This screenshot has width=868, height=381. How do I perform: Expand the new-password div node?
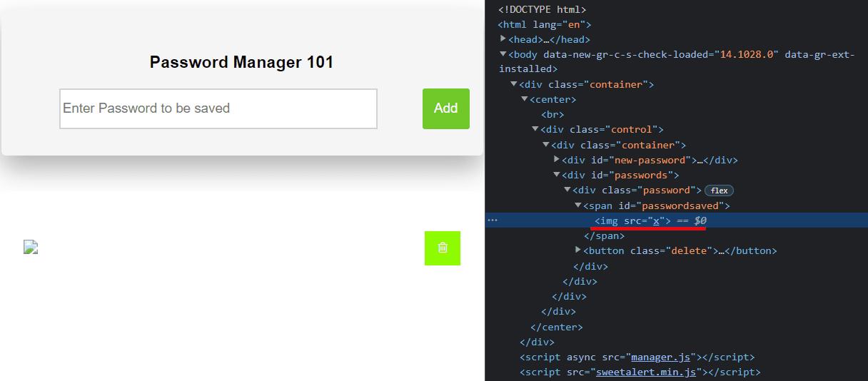(x=557, y=160)
